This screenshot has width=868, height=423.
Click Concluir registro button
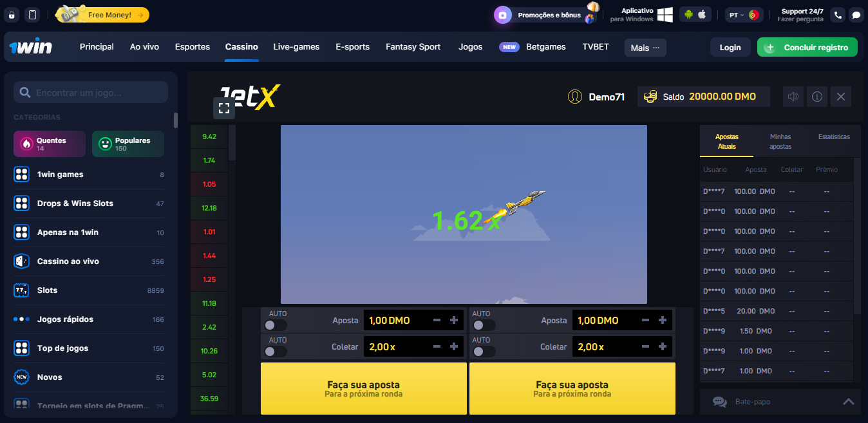pyautogui.click(x=807, y=47)
